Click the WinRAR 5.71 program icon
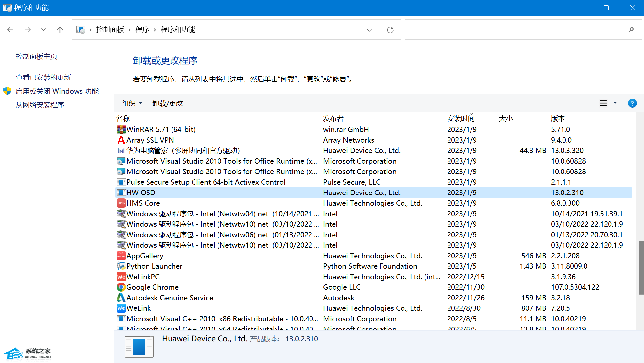644x363 pixels. (121, 129)
